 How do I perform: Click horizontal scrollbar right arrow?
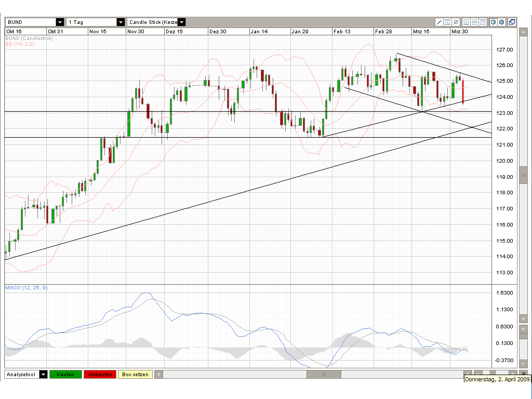click(468, 373)
